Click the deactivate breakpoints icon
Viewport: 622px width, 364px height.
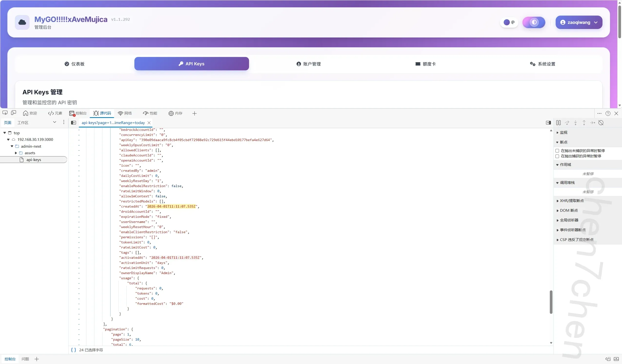tap(601, 123)
